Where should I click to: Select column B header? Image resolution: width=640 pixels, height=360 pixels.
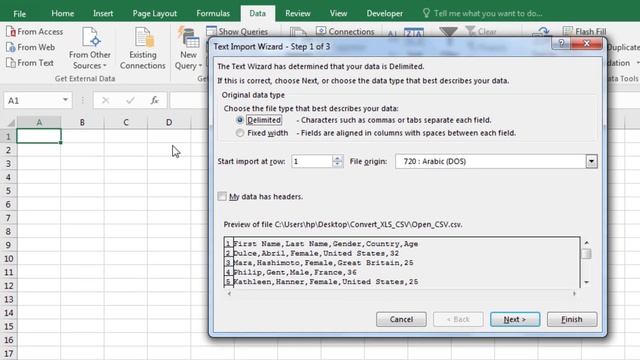tap(82, 122)
